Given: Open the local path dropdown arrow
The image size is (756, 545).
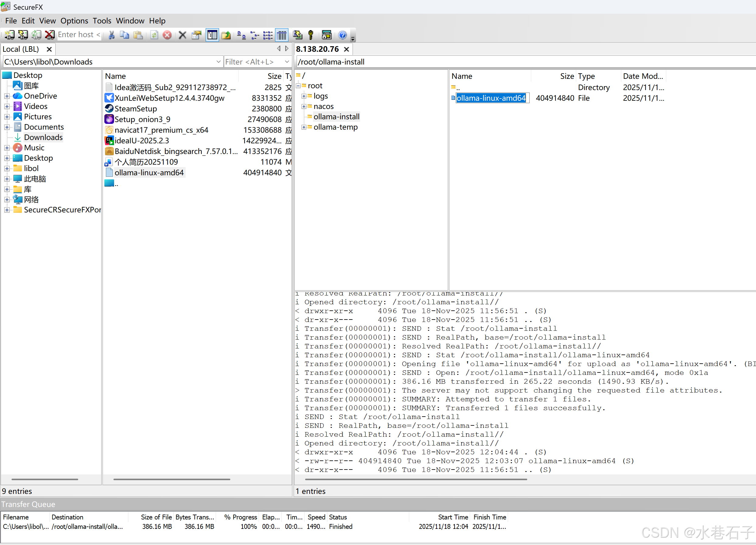Looking at the screenshot, I should click(218, 62).
